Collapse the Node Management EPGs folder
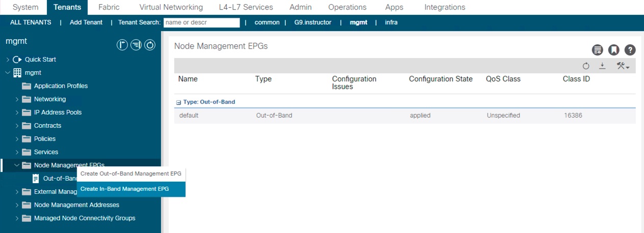 17,165
